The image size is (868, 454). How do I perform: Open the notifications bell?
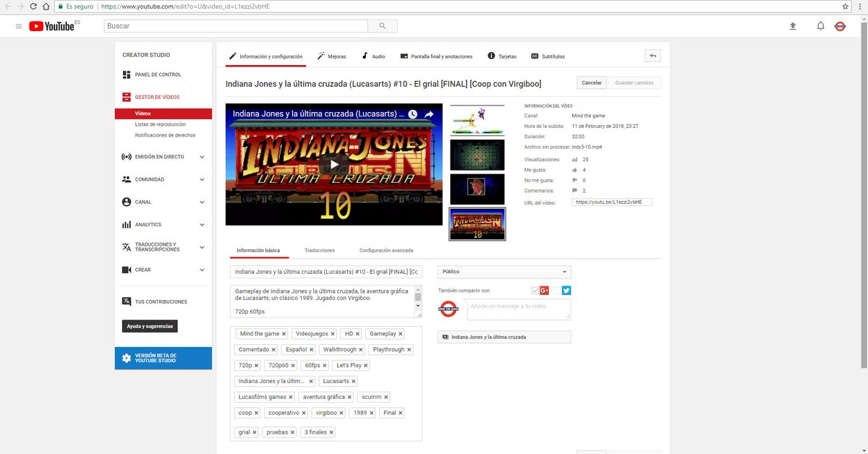click(820, 26)
